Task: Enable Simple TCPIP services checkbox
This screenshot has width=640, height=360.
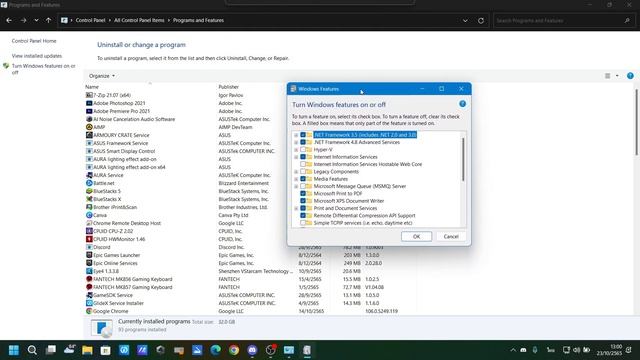Action: coord(303,223)
